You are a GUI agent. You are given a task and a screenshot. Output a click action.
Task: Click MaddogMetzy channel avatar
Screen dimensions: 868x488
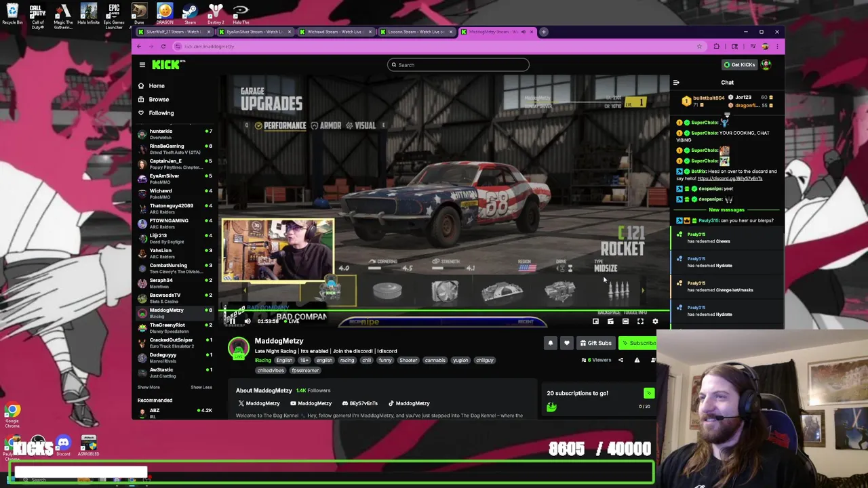point(238,349)
